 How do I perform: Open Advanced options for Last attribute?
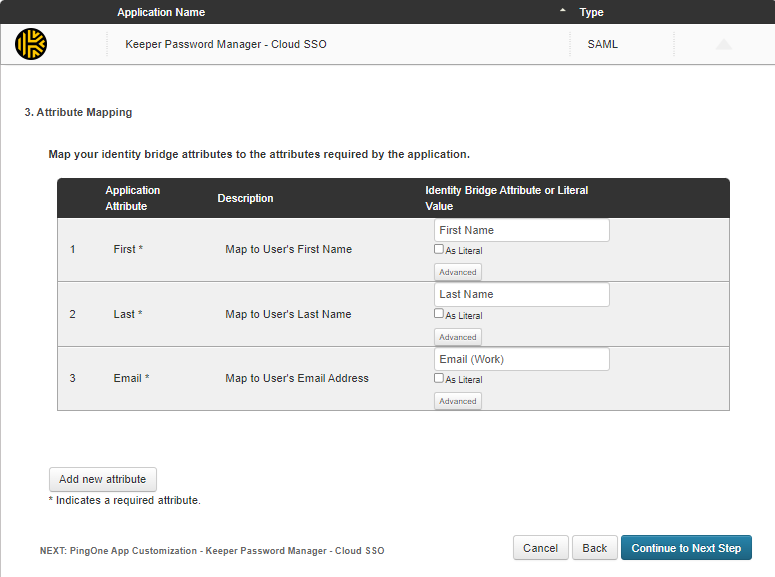tap(458, 337)
